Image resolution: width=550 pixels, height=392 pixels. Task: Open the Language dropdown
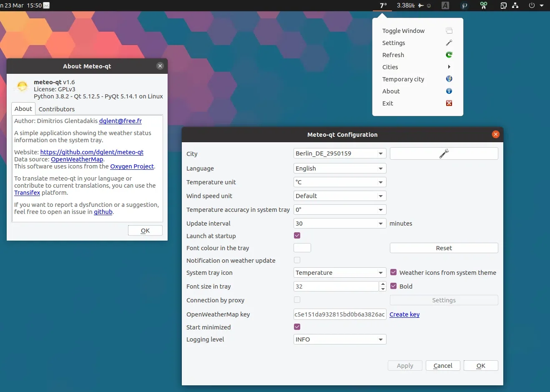point(340,168)
